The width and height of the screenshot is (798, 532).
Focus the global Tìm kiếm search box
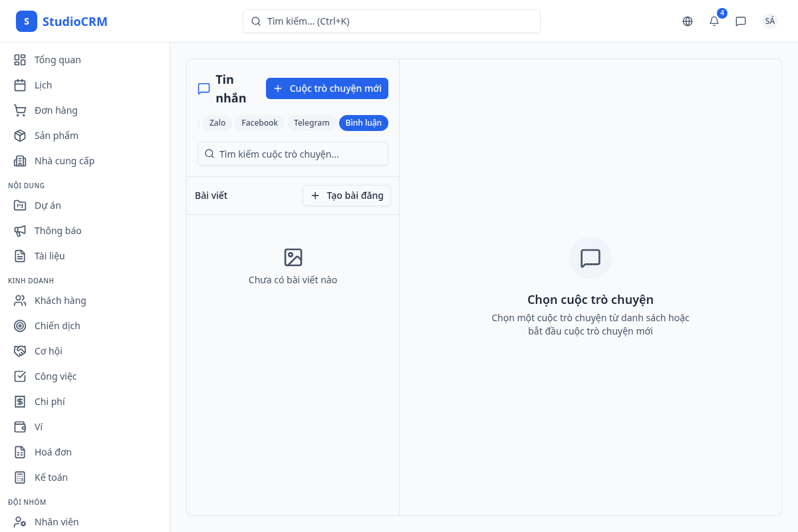391,21
